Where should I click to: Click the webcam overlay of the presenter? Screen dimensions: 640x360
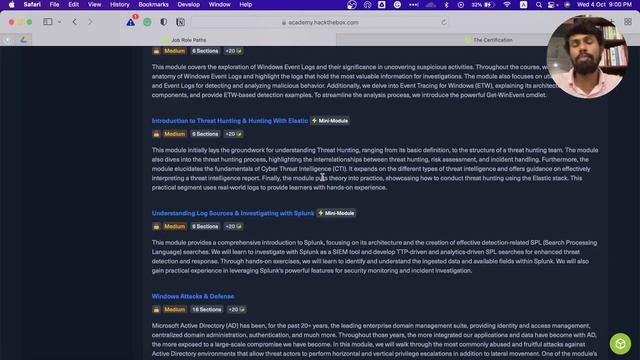coord(587,57)
